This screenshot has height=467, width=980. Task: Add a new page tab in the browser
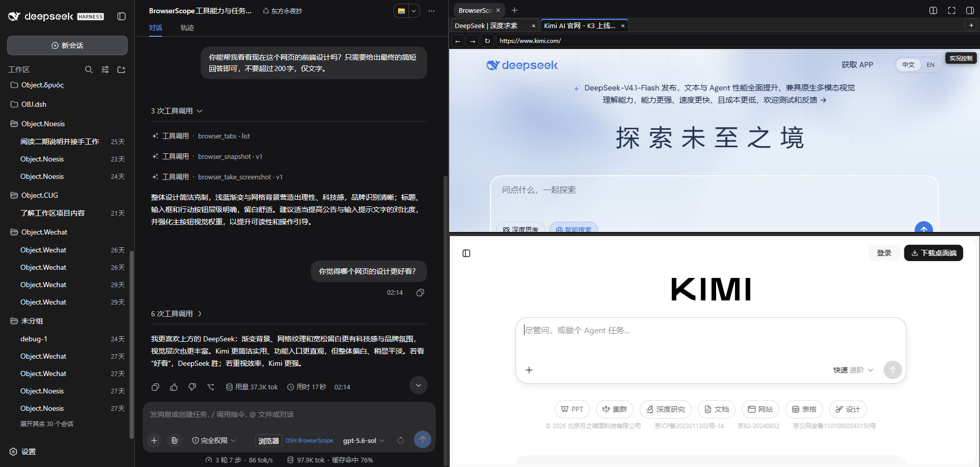coord(971,25)
